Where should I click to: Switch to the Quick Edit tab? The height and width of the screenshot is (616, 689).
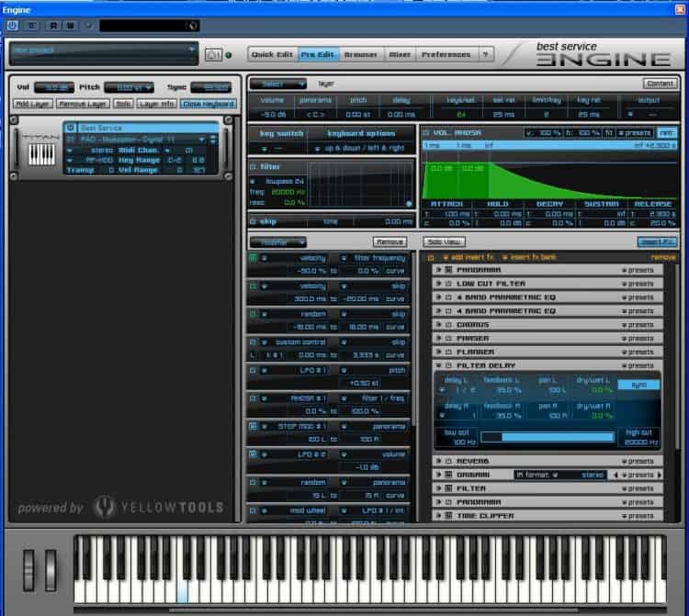point(273,54)
